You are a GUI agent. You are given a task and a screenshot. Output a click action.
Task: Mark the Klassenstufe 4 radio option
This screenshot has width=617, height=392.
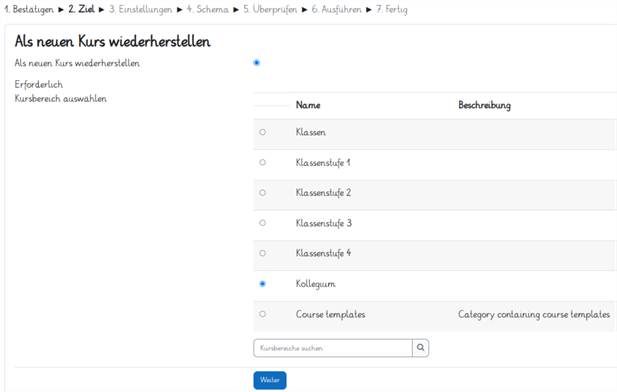coord(262,253)
